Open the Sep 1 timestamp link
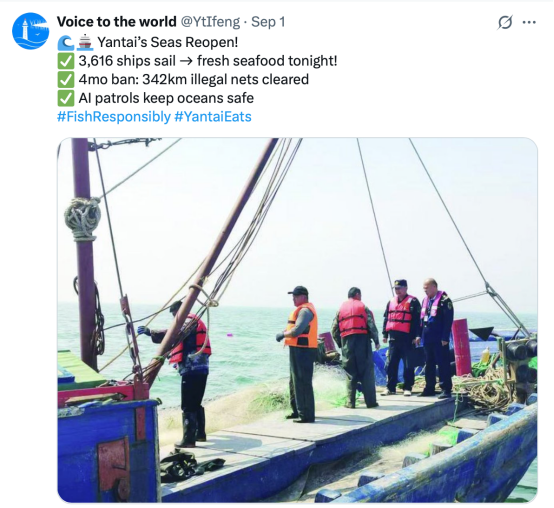This screenshot has height=508, width=554. (x=268, y=22)
